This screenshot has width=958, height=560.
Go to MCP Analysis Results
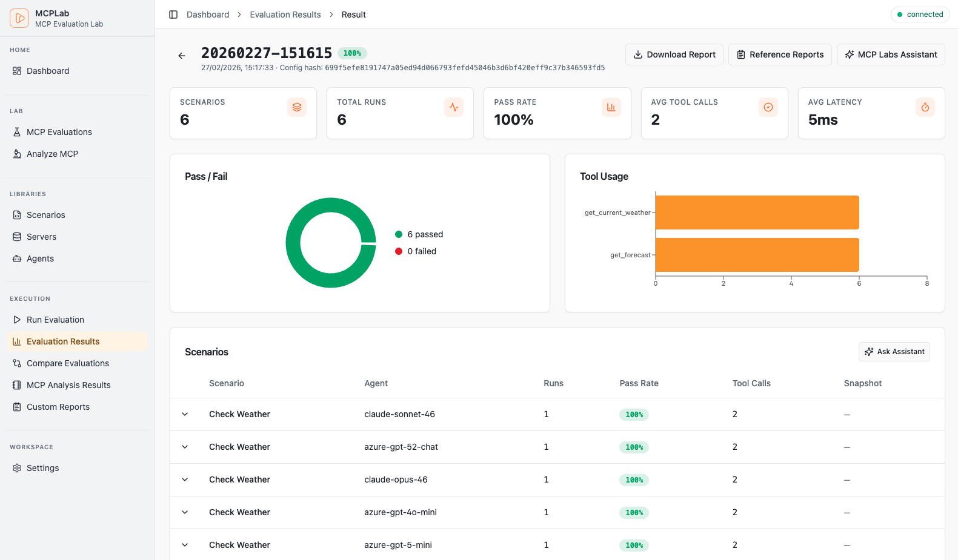point(68,385)
